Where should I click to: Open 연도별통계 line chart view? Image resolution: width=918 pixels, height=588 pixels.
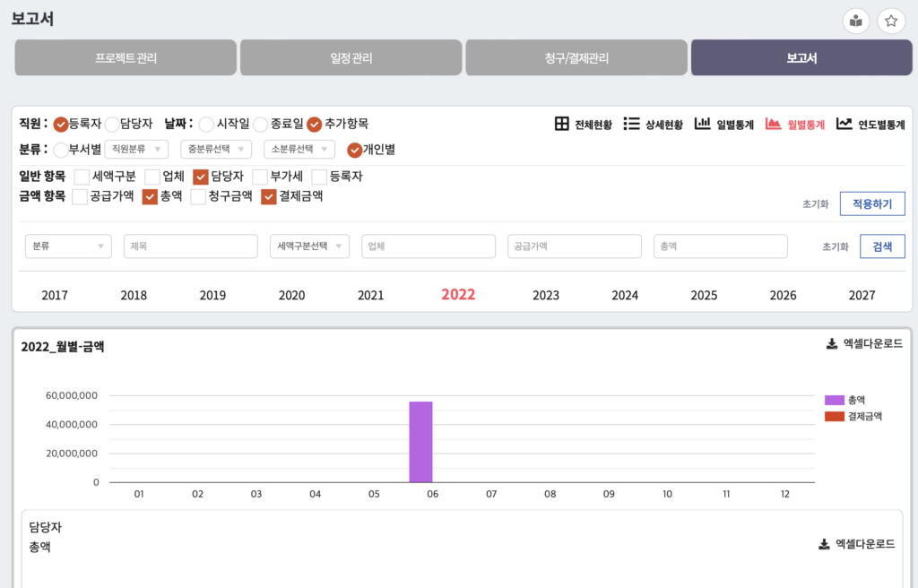[844, 125]
